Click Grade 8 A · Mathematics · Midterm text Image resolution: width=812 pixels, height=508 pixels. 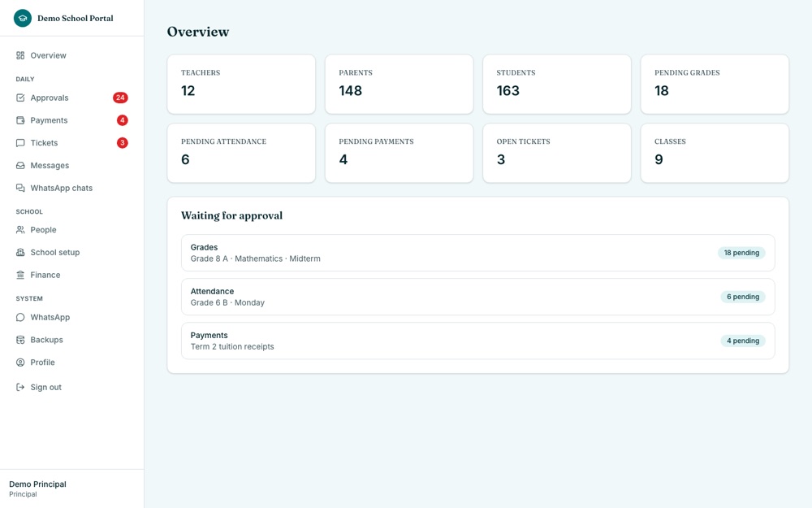pyautogui.click(x=255, y=258)
